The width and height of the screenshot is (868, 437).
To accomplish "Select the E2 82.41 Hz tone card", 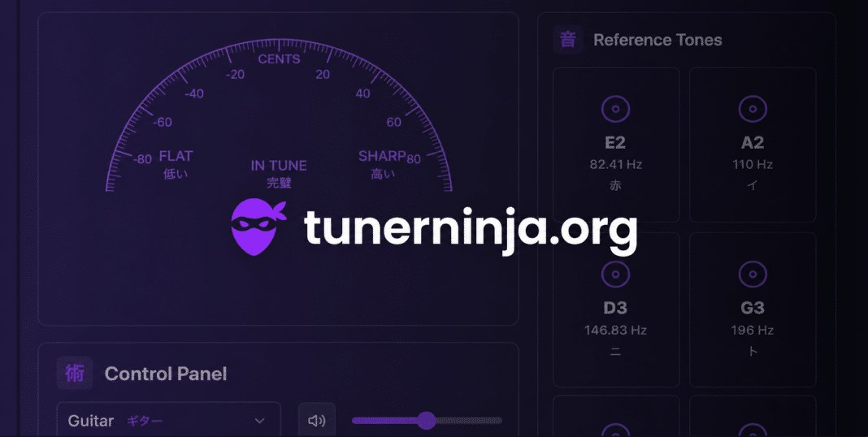I will [616, 145].
